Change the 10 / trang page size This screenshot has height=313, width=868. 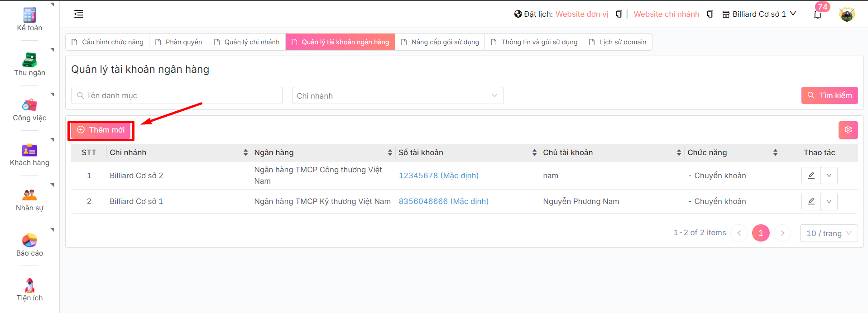828,233
